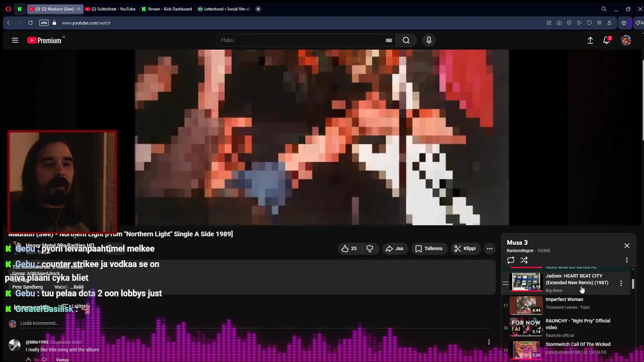Image resolution: width=644 pixels, height=362 pixels.
Task: Open the more actions ellipsis beside Klippi
Action: coord(490,248)
